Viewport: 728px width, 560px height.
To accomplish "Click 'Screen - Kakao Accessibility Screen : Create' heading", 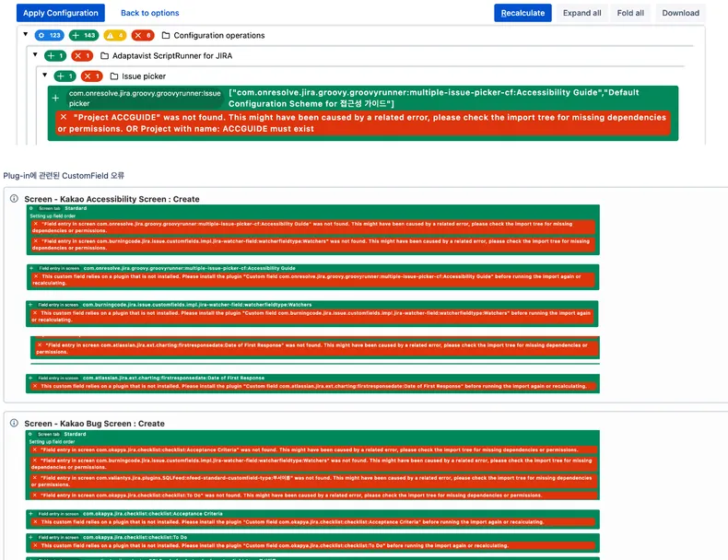I will pyautogui.click(x=112, y=199).
